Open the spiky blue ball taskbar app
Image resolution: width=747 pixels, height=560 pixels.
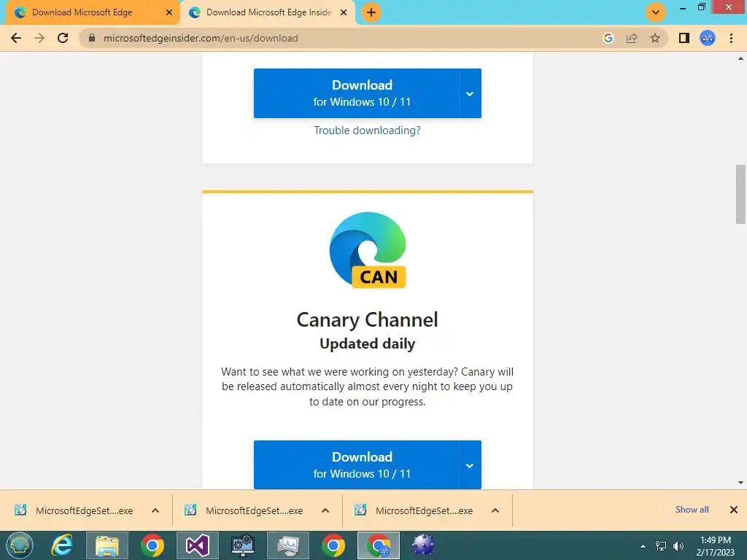pos(423,545)
